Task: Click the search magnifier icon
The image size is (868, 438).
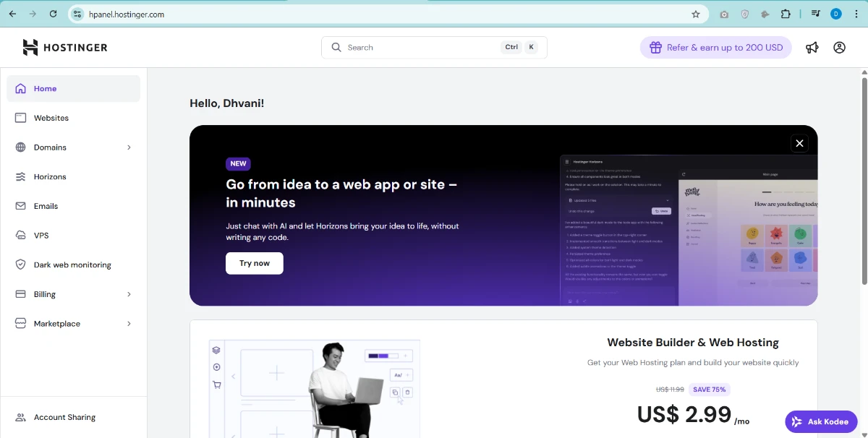Action: (x=336, y=48)
